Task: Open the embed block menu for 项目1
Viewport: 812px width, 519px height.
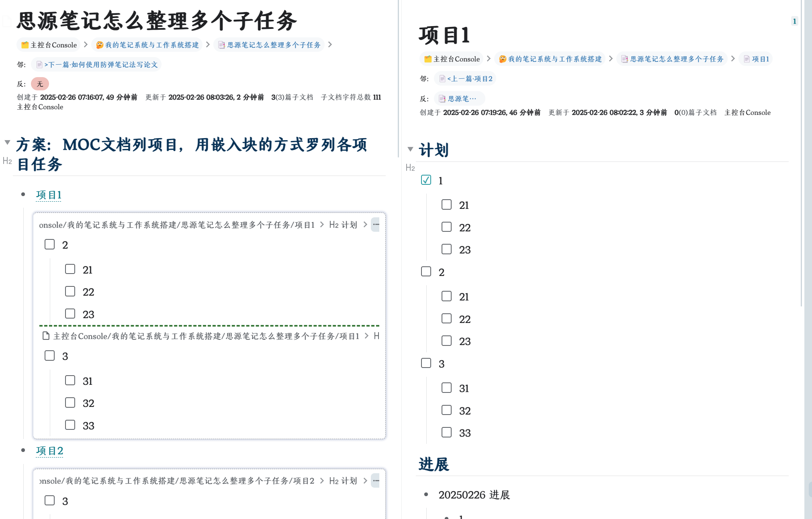Action: click(x=376, y=225)
